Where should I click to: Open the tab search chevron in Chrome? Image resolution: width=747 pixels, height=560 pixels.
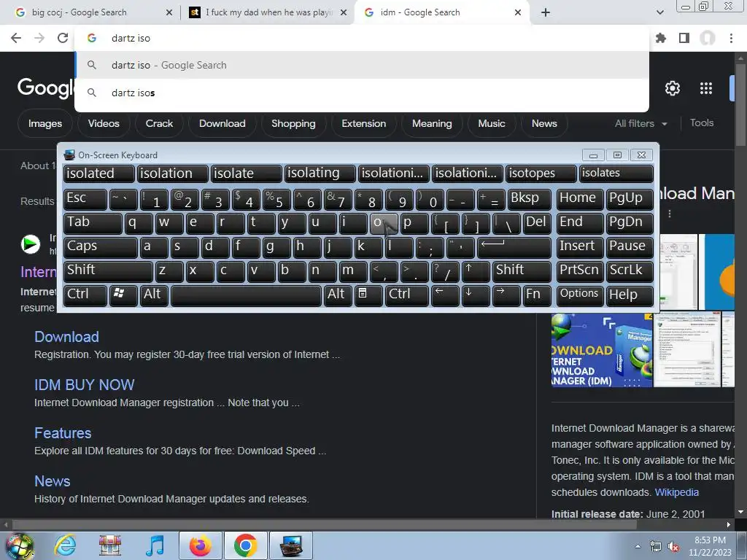(659, 12)
